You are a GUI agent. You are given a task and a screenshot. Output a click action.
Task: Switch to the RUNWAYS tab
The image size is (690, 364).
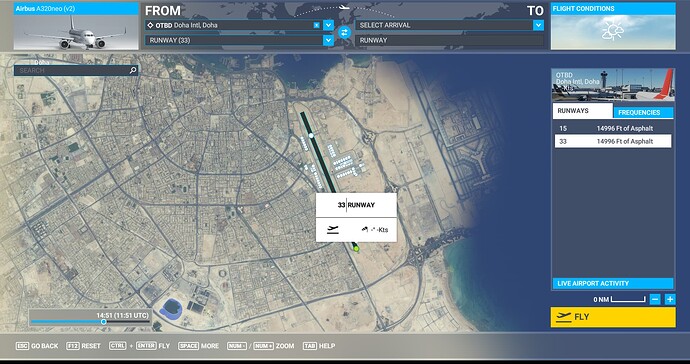point(582,111)
